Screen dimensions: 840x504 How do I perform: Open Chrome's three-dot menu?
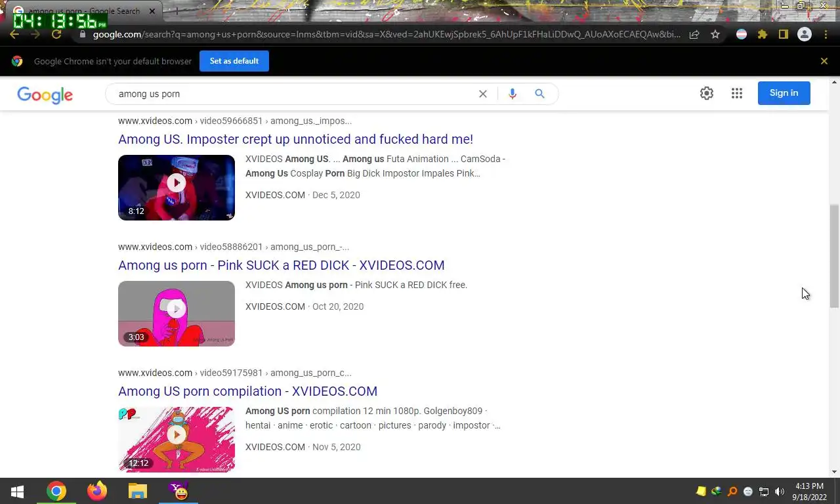click(825, 35)
